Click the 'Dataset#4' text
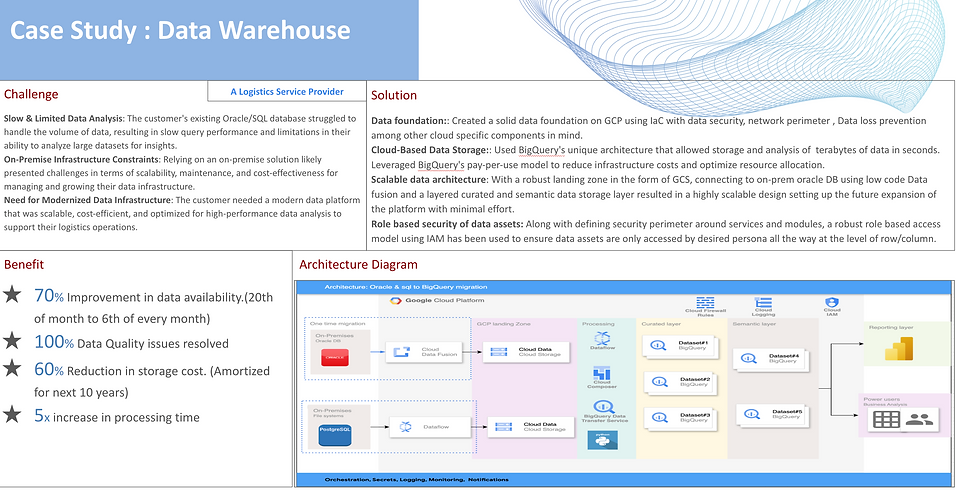The image size is (956, 491). click(783, 355)
